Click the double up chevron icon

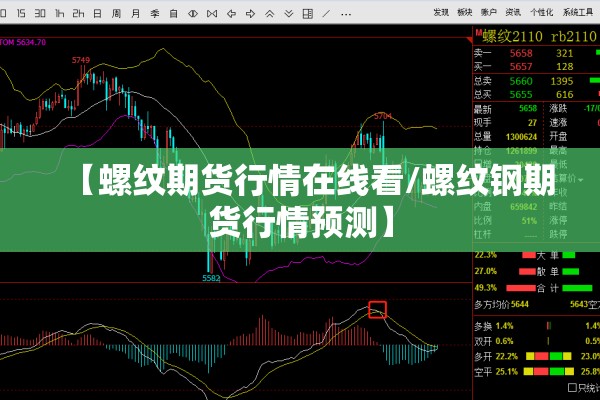(269, 14)
